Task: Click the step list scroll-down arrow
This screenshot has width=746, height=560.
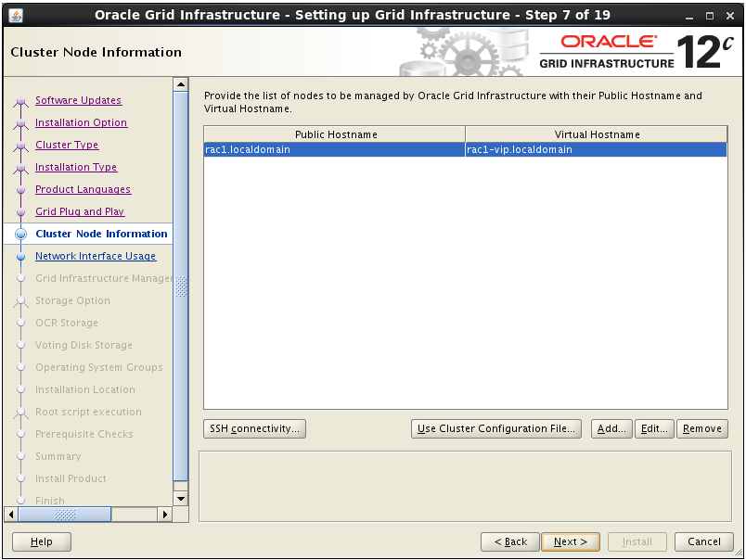Action: pos(181,499)
